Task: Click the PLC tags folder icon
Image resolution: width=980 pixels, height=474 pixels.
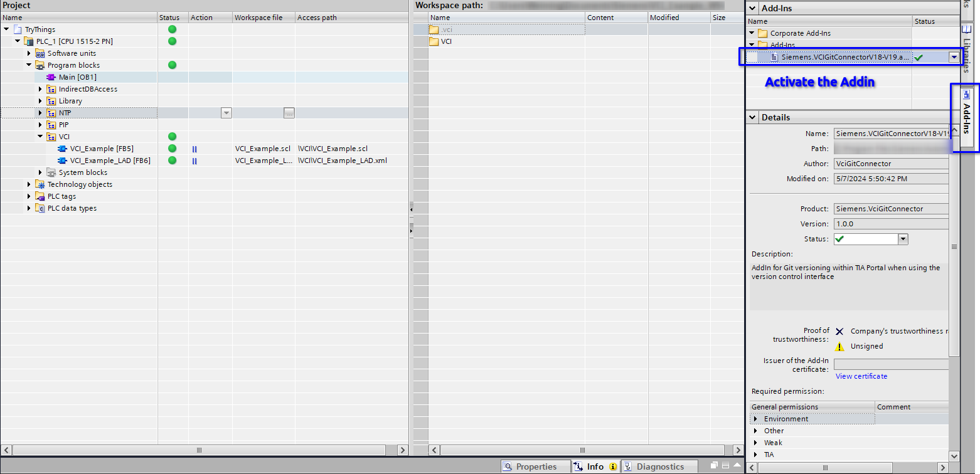Action: (40, 196)
